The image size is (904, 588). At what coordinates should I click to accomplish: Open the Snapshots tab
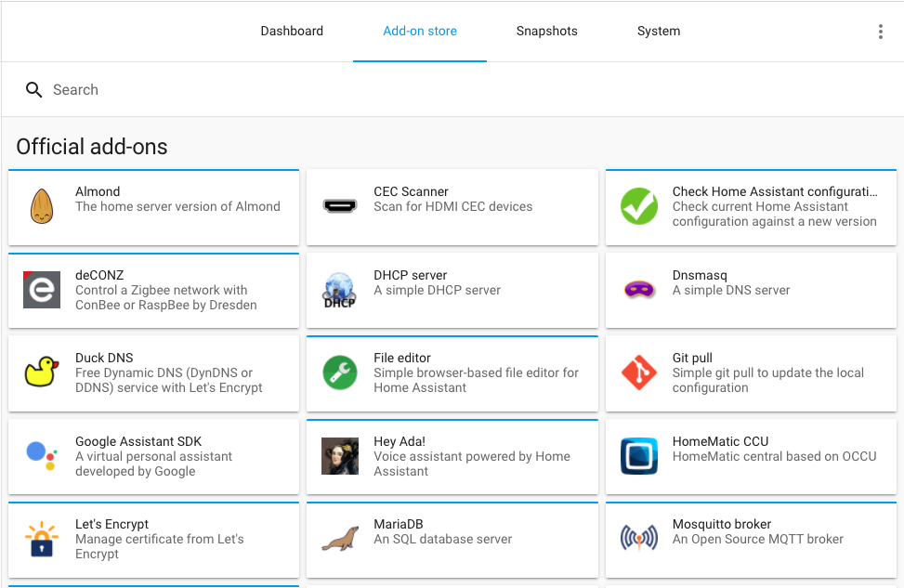pyautogui.click(x=546, y=31)
